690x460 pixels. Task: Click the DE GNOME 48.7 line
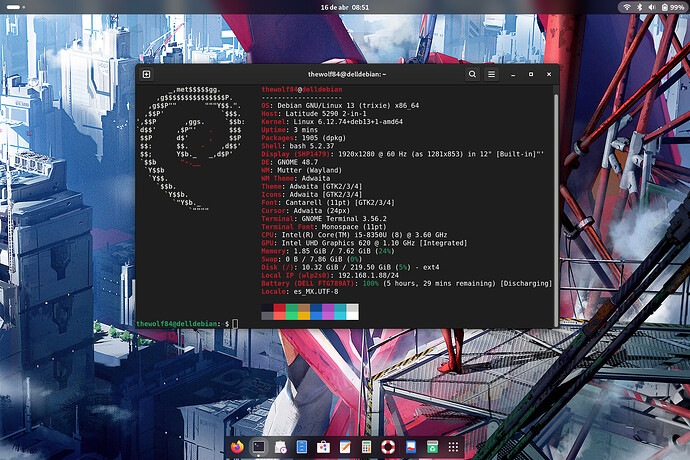click(290, 162)
